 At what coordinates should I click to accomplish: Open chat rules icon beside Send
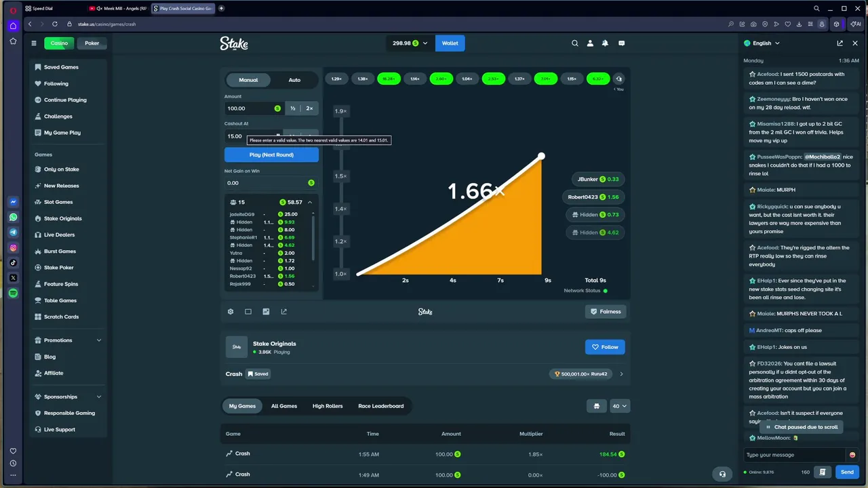[823, 472]
